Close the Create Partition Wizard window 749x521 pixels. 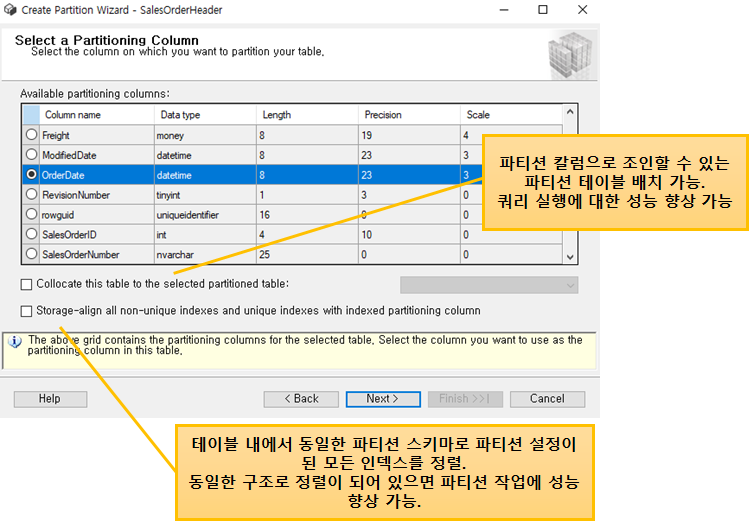click(x=582, y=10)
